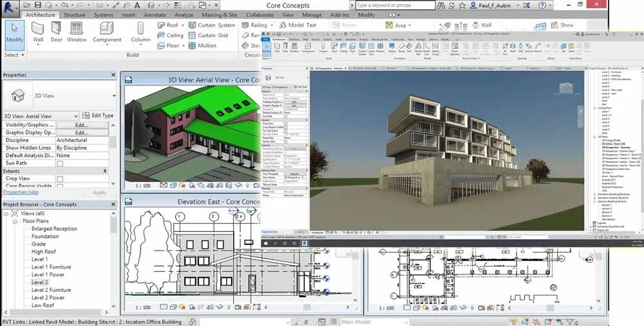Click the Ceiling tool
Viewport: 644px width, 326px height.
170,35
